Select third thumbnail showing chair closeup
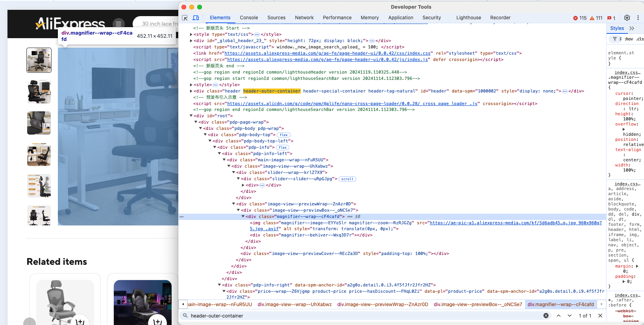Viewport: 644px width, 325px height. [39, 123]
